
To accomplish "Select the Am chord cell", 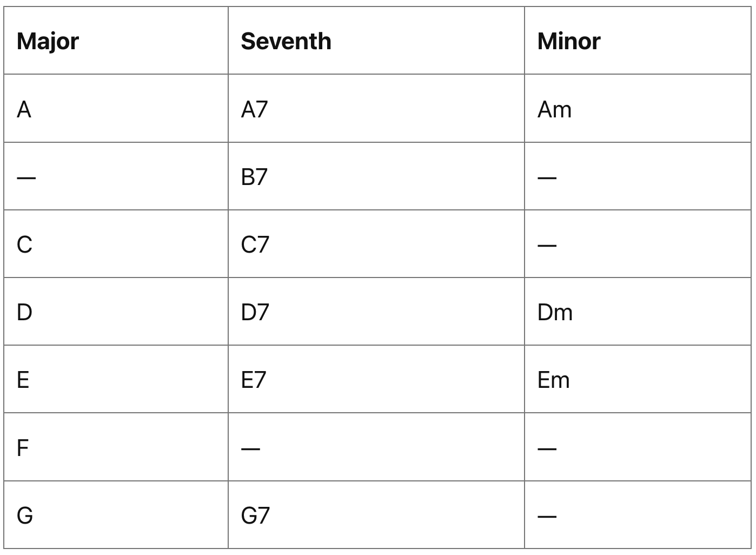I will click(x=554, y=110).
